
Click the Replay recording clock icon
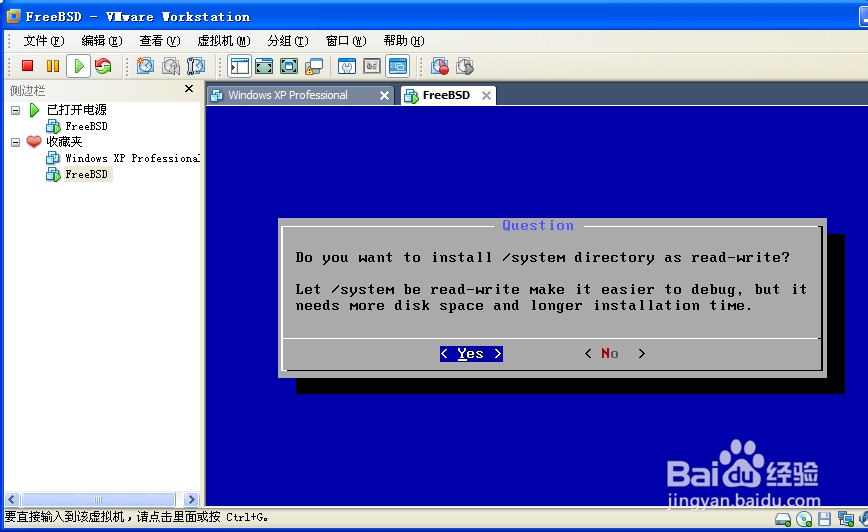point(465,66)
